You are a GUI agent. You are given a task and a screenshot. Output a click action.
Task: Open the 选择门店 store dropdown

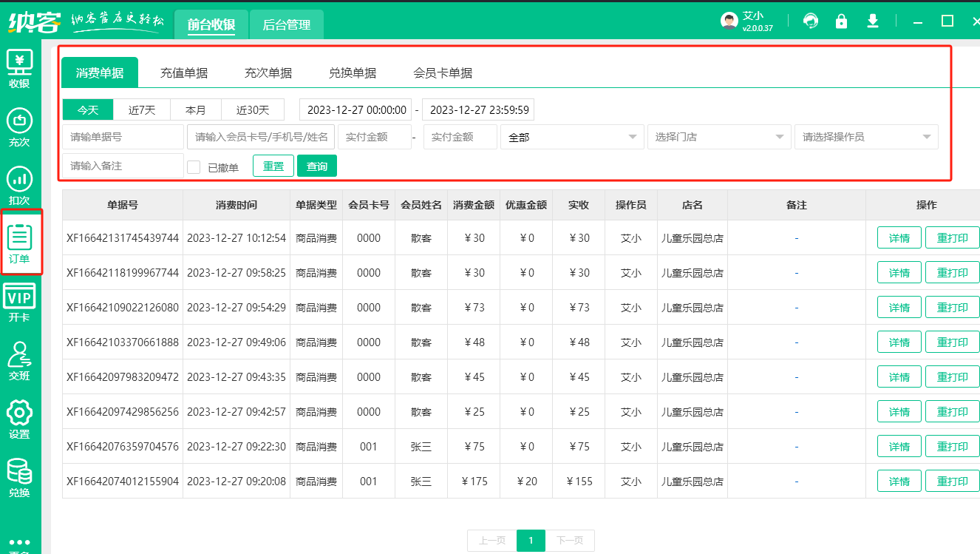point(718,137)
